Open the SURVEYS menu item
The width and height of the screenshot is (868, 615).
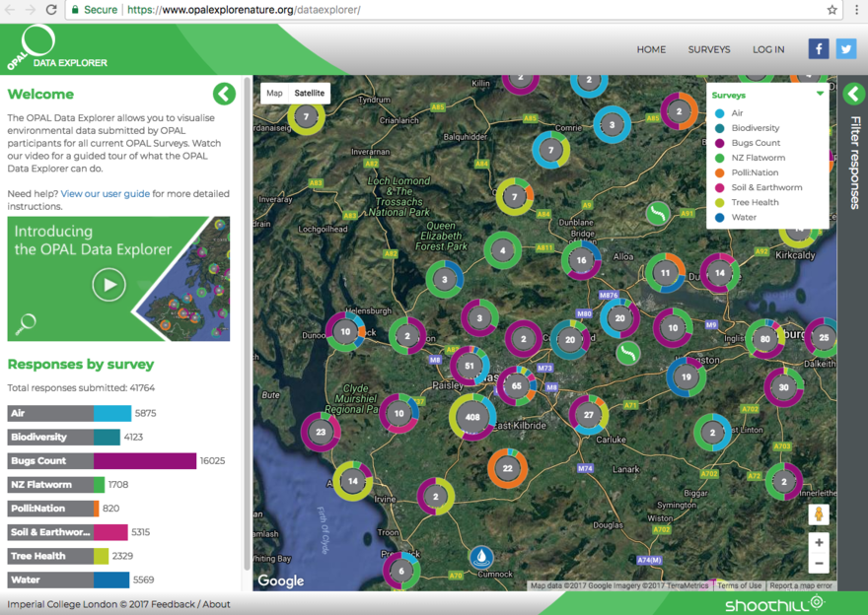click(709, 49)
